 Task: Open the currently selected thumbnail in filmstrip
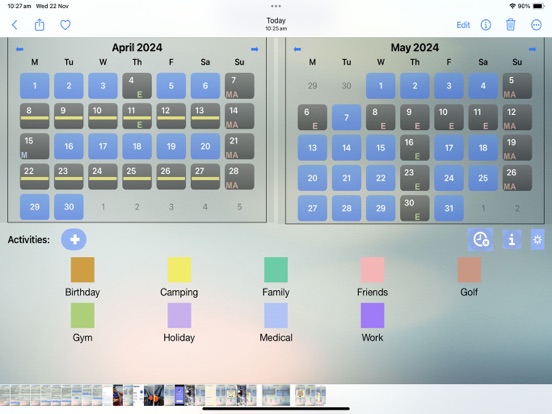(x=276, y=395)
